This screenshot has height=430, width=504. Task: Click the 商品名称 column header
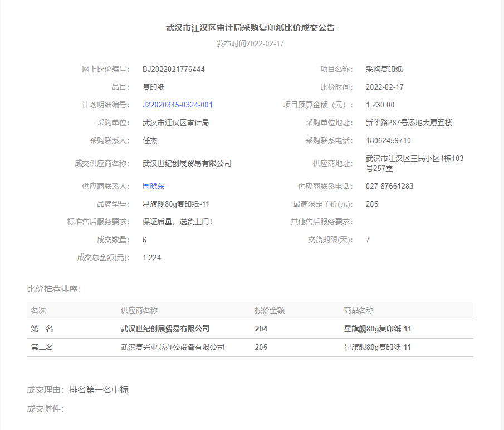click(359, 311)
